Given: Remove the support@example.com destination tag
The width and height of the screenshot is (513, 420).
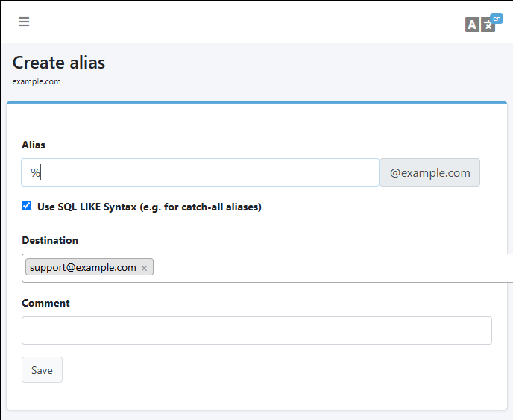Looking at the screenshot, I should (x=145, y=268).
